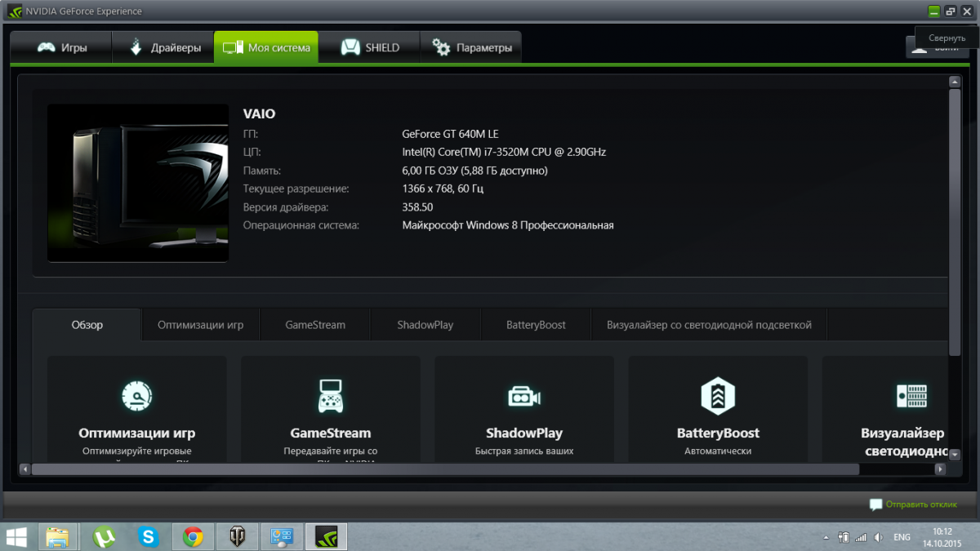Launch Skype from the taskbar
Image resolution: width=980 pixels, height=551 pixels.
click(x=149, y=536)
